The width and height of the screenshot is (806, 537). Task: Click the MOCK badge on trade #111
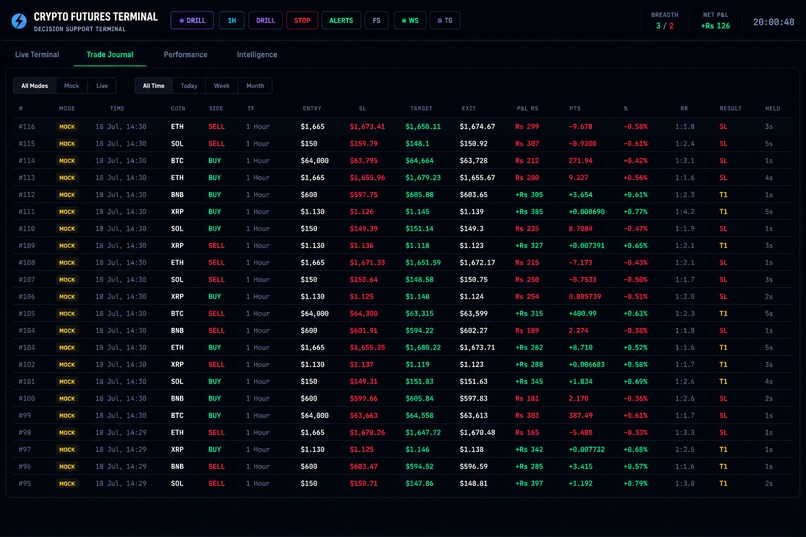coord(67,212)
